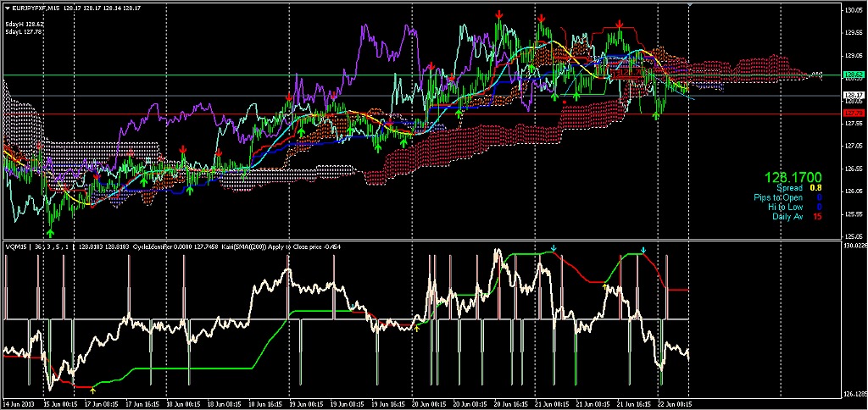The width and height of the screenshot is (868, 410).
Task: Click the leftmost yellow up arrow in the indicator window
Action: click(x=93, y=389)
